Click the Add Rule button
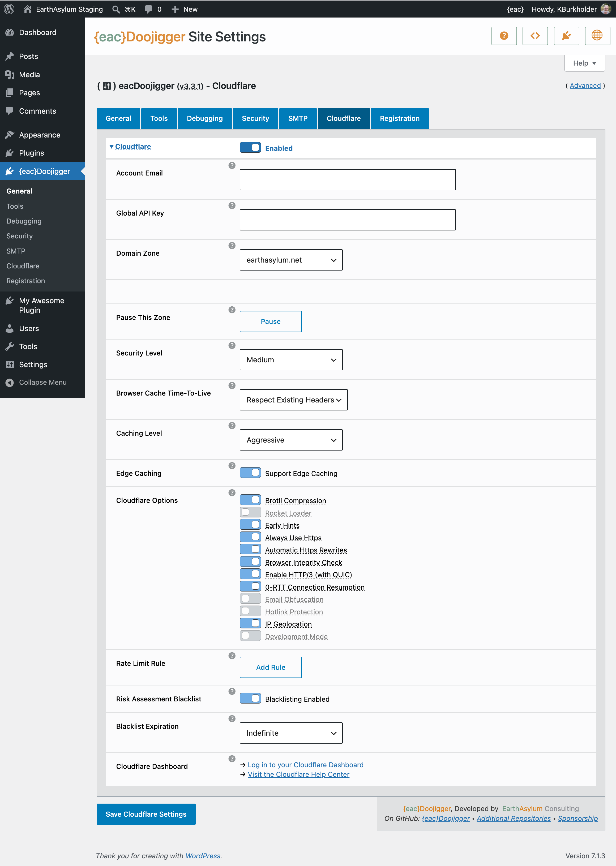The width and height of the screenshot is (616, 866). [x=271, y=667]
